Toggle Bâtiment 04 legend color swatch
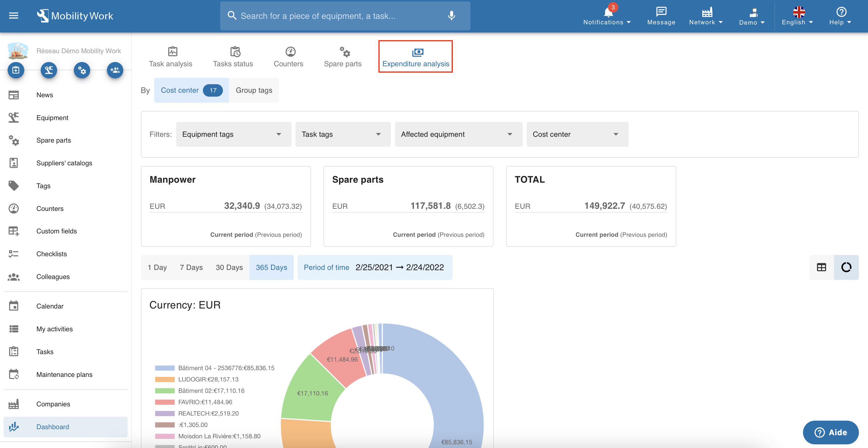868x448 pixels. point(165,368)
